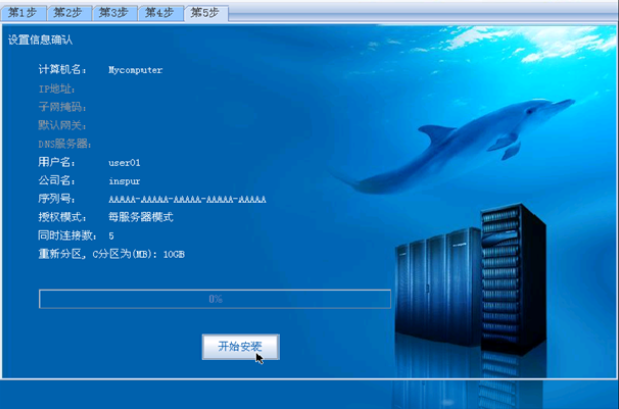
Task: Click the disabled 默认网关 label
Action: coord(62,125)
